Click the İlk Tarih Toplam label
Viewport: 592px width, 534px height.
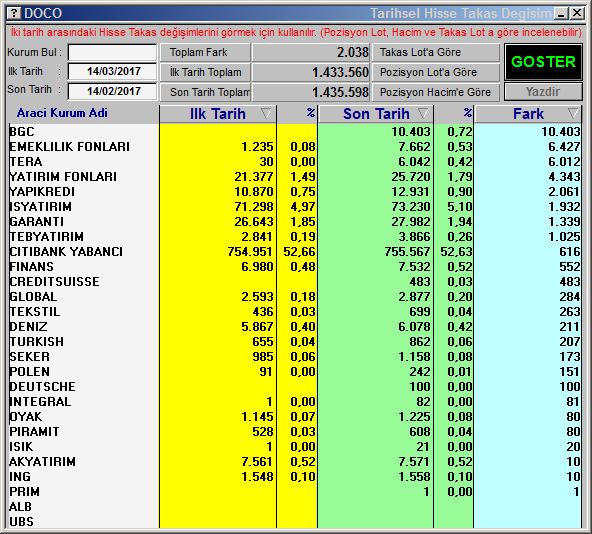[205, 72]
